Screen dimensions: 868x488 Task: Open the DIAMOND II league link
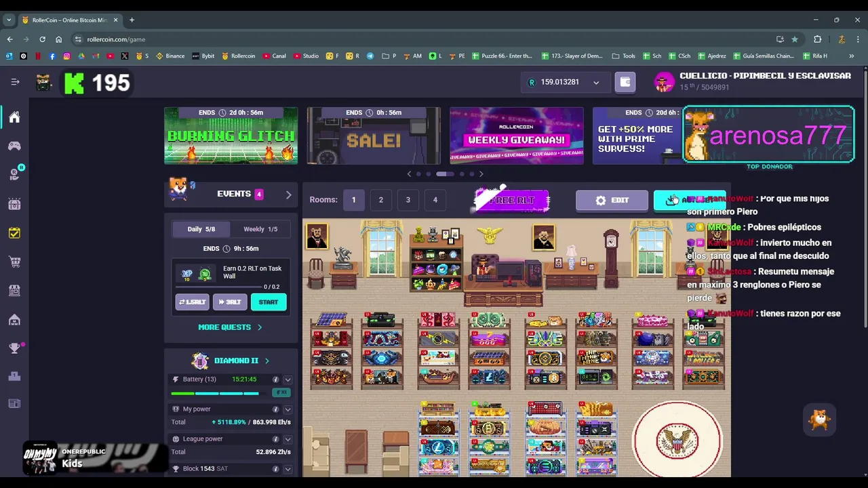[x=241, y=361]
